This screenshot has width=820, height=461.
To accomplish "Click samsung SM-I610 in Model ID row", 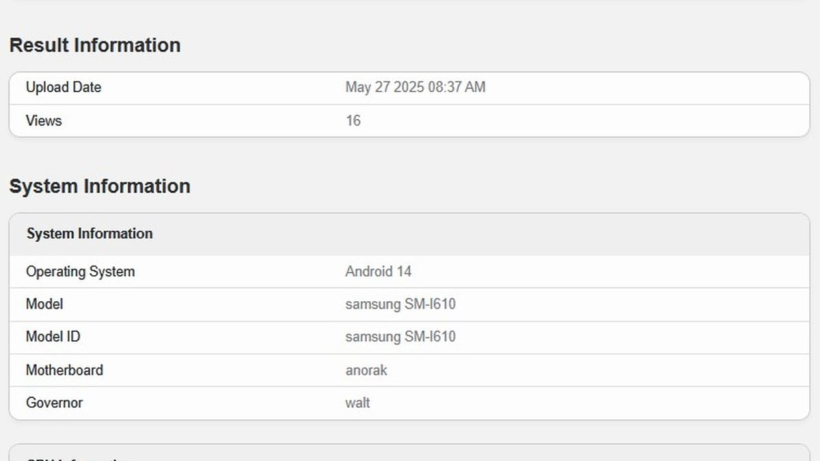I will click(401, 337).
